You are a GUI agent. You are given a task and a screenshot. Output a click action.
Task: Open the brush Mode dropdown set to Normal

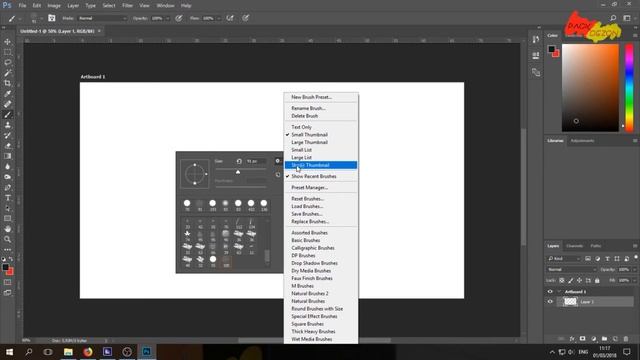[x=102, y=18]
